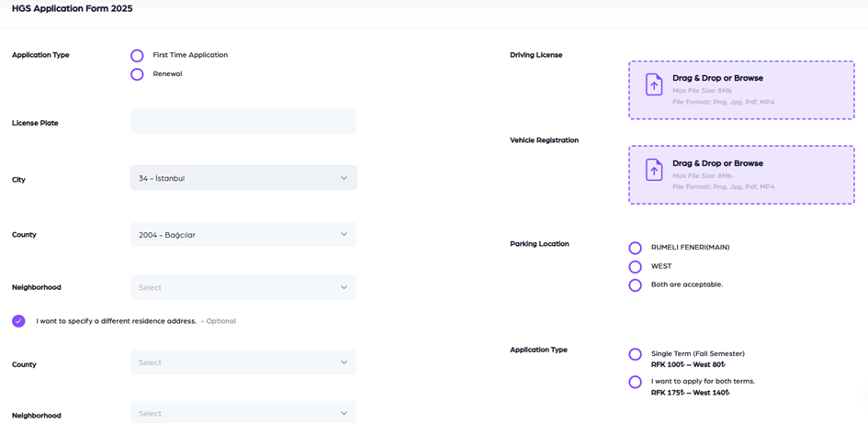Click the Driving License upload icon

coord(654,85)
